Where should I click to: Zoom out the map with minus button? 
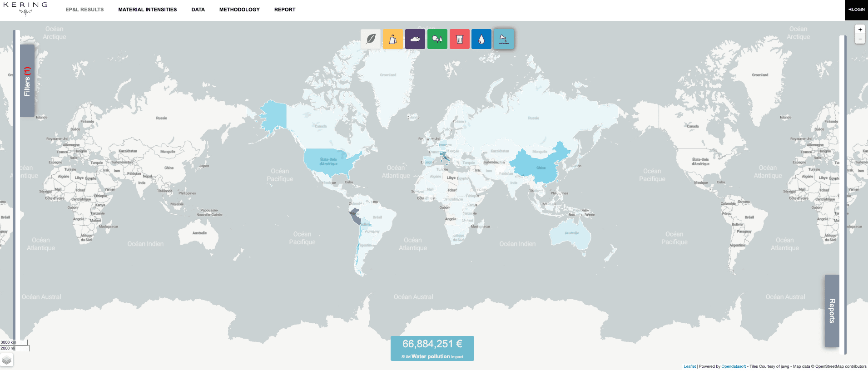pyautogui.click(x=860, y=39)
